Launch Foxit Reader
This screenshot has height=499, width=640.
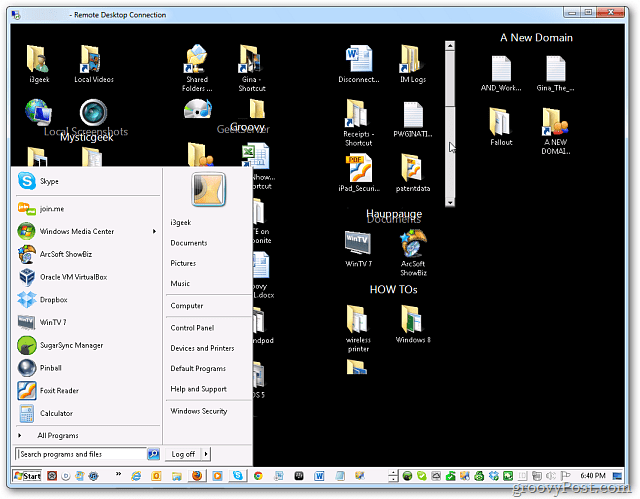click(60, 391)
